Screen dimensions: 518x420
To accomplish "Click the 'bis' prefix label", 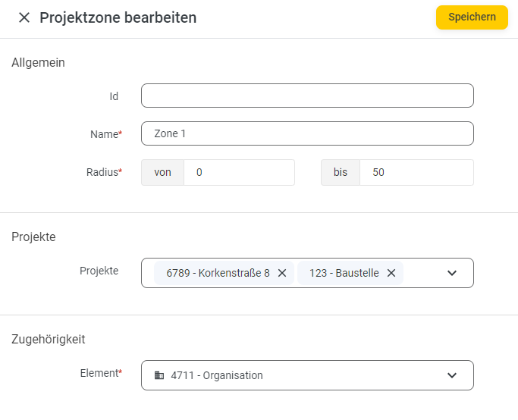I will pos(341,172).
